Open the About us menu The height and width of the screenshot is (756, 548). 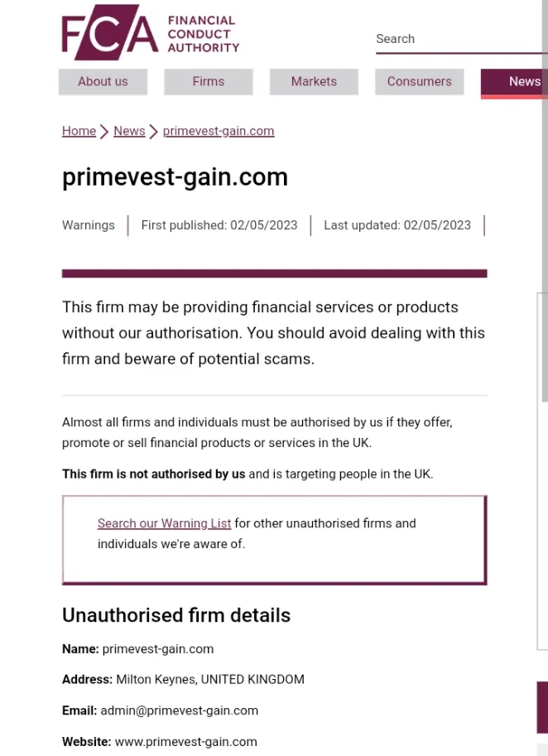tap(103, 81)
